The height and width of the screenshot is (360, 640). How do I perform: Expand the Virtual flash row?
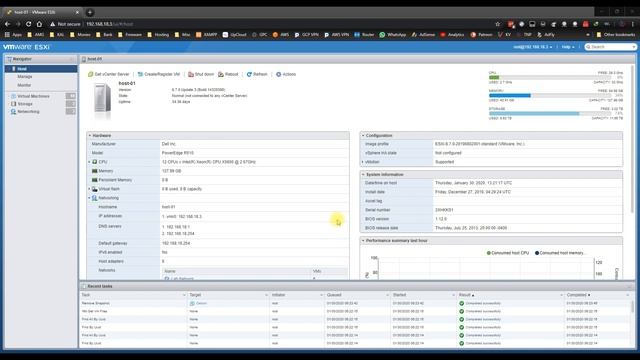(89, 189)
